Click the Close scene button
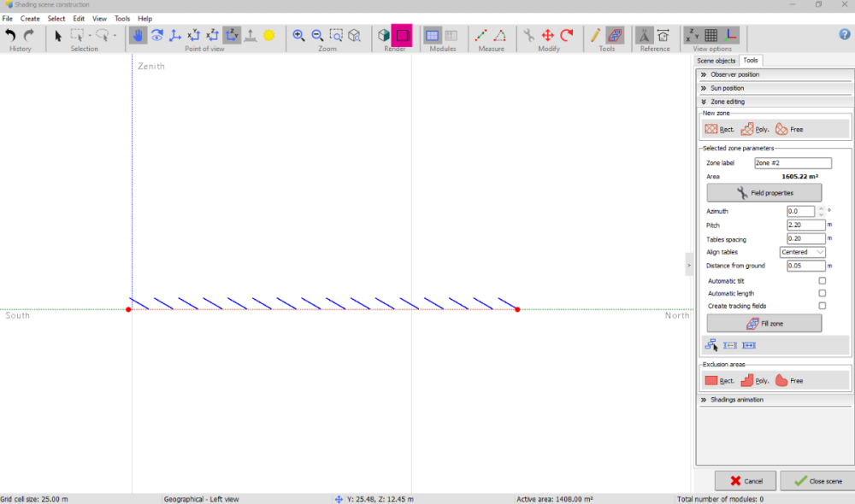The width and height of the screenshot is (855, 504). point(817,481)
